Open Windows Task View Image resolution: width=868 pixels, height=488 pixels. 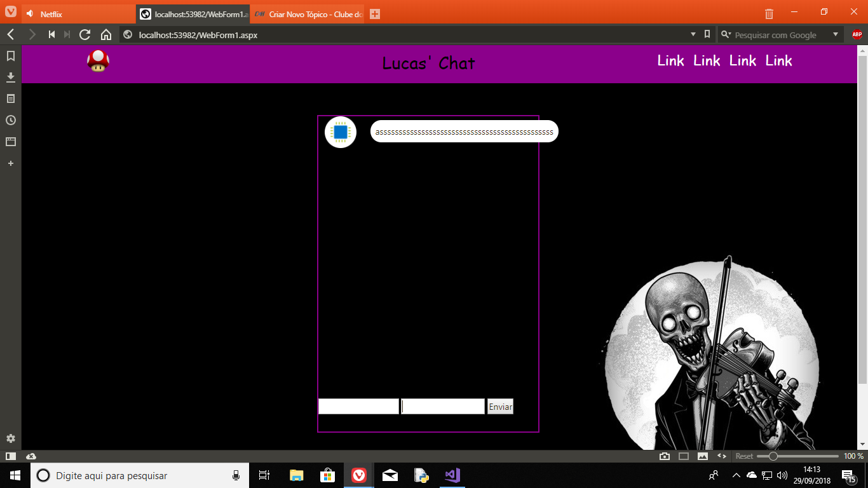[x=265, y=475]
